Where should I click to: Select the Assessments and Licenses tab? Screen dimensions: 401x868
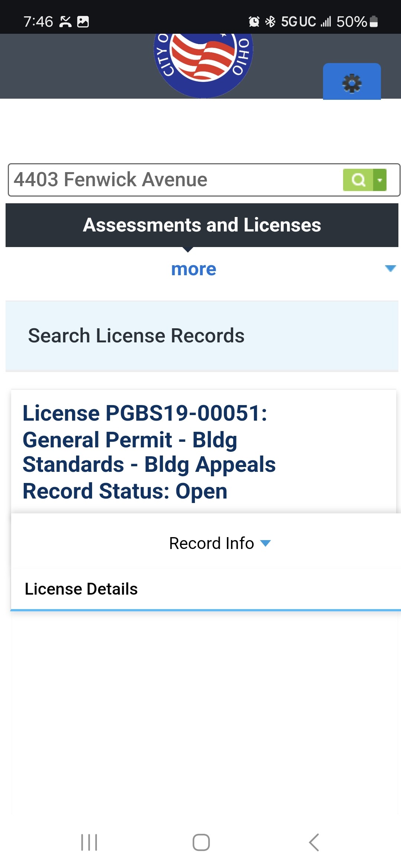202,225
